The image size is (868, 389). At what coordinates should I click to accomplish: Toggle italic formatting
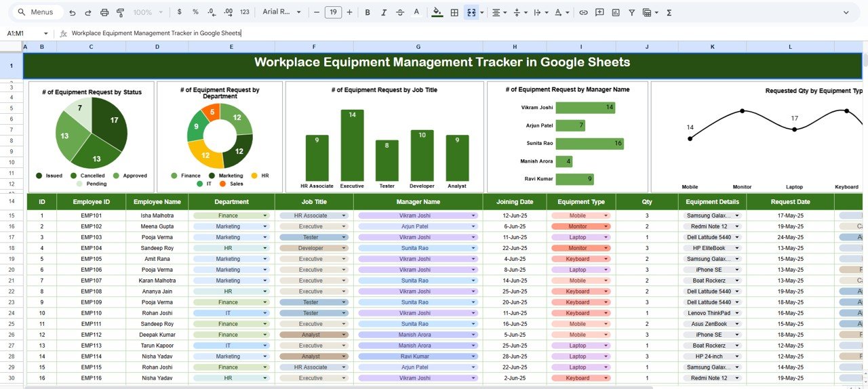[x=384, y=12]
